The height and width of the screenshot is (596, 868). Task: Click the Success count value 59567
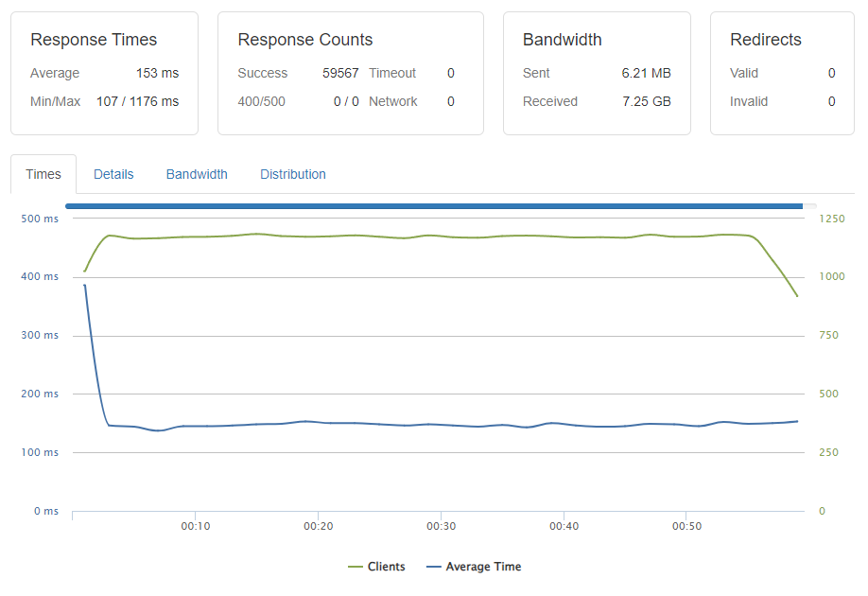point(340,73)
